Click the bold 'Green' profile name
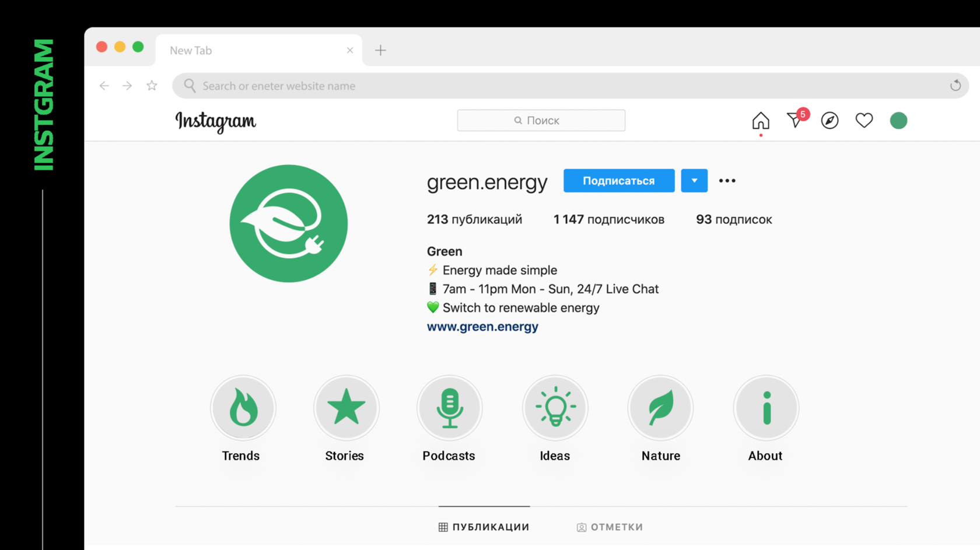This screenshot has height=550, width=980. point(444,251)
